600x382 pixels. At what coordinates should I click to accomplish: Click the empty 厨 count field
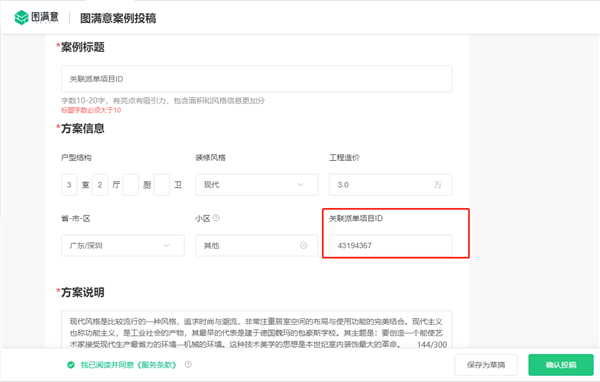point(130,185)
